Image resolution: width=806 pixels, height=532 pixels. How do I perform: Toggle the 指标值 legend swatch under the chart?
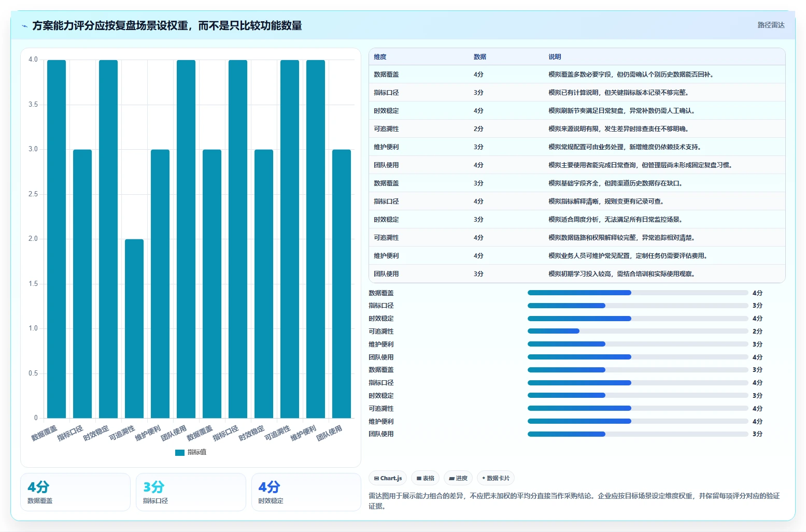pos(180,452)
